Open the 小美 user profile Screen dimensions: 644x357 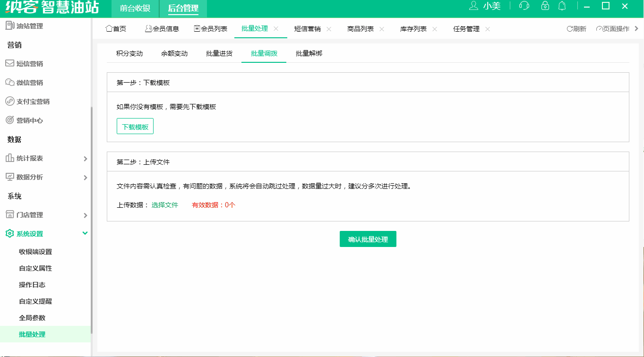coord(491,7)
